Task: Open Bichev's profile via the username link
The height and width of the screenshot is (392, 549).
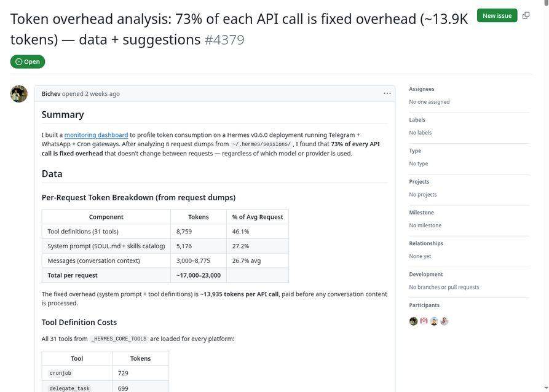Action: click(50, 93)
